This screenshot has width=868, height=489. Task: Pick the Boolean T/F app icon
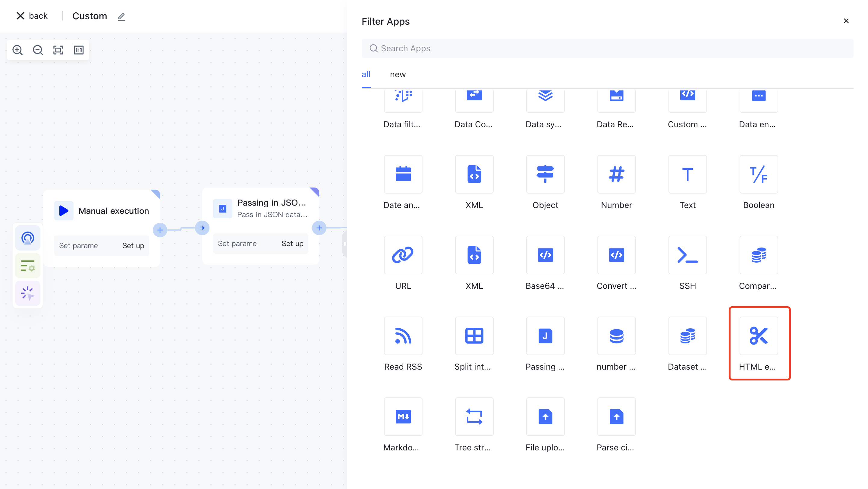point(759,174)
